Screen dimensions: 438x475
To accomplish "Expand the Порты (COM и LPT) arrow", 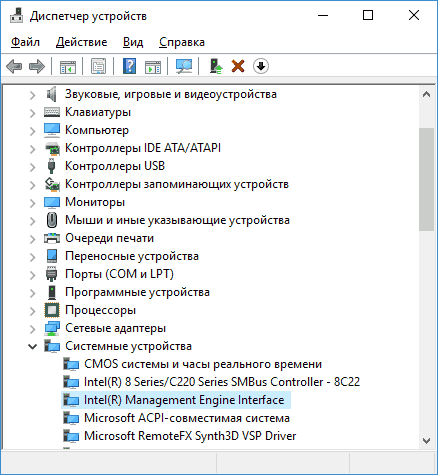I will click(x=32, y=275).
